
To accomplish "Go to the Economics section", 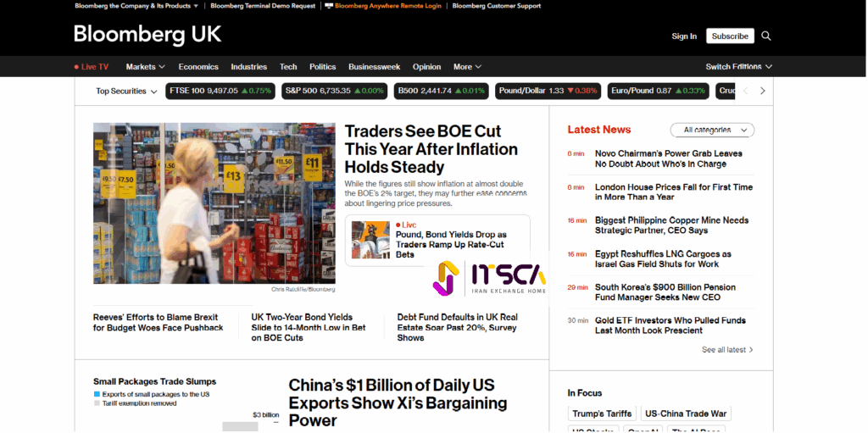I will (x=198, y=67).
